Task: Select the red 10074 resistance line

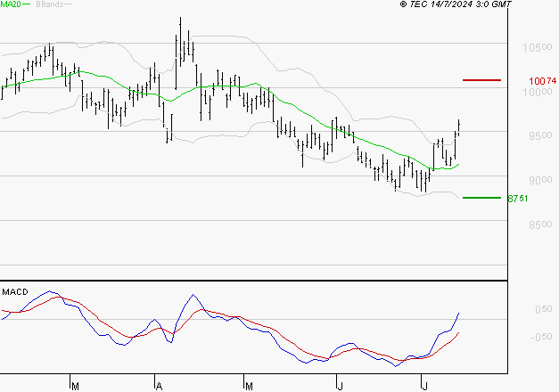Action: (x=481, y=80)
